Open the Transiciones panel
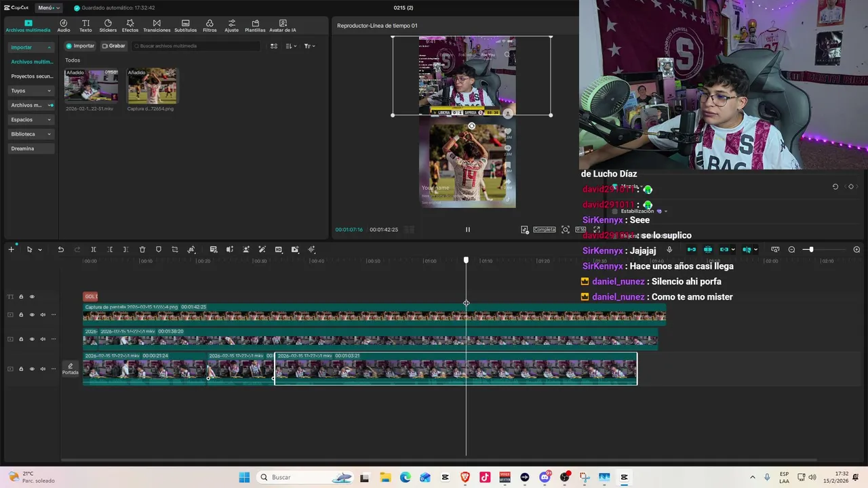Screen dimensions: 868x488 [x=157, y=26]
